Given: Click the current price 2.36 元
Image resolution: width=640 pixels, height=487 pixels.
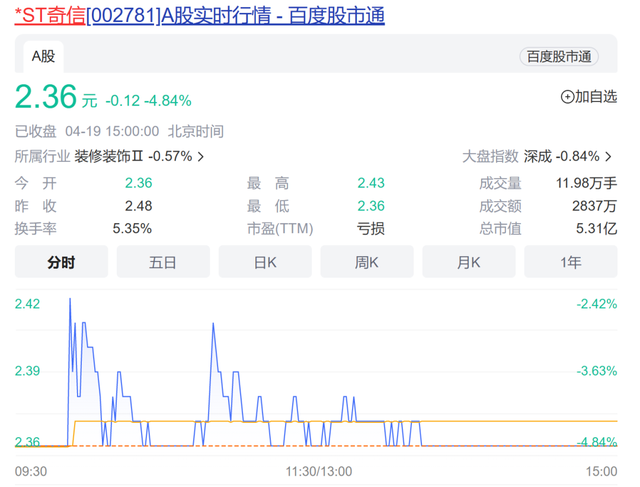Looking at the screenshot, I should 56,97.
